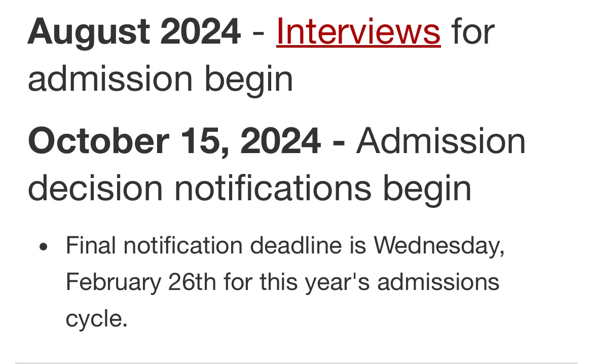Click the words admission begin
Viewport: 593px width, 364px height.
(160, 80)
